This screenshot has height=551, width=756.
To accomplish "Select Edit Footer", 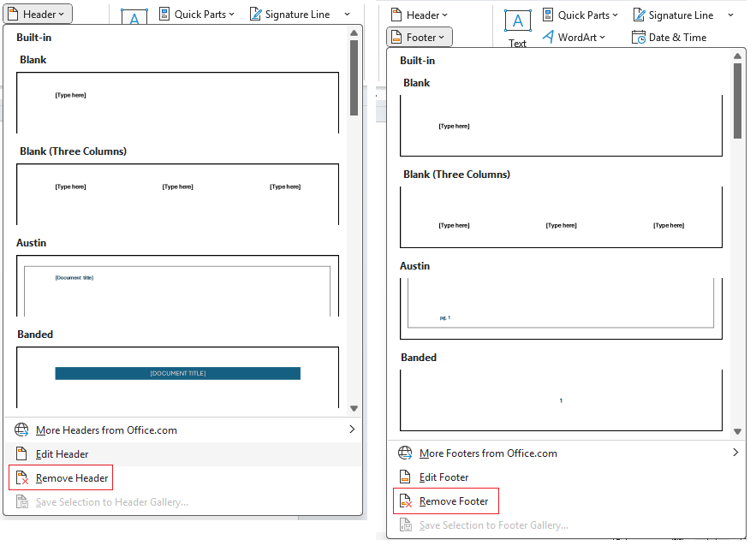I will pyautogui.click(x=442, y=477).
